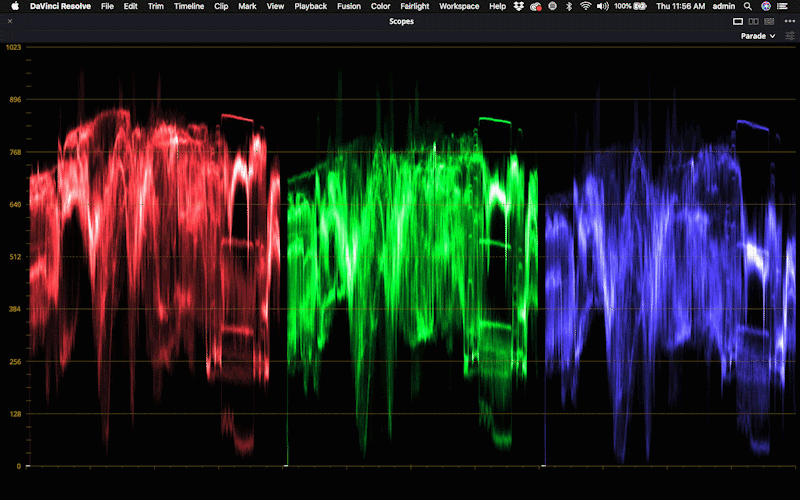Open the Fairlight menu
Viewport: 800px width, 500px height.
point(414,6)
